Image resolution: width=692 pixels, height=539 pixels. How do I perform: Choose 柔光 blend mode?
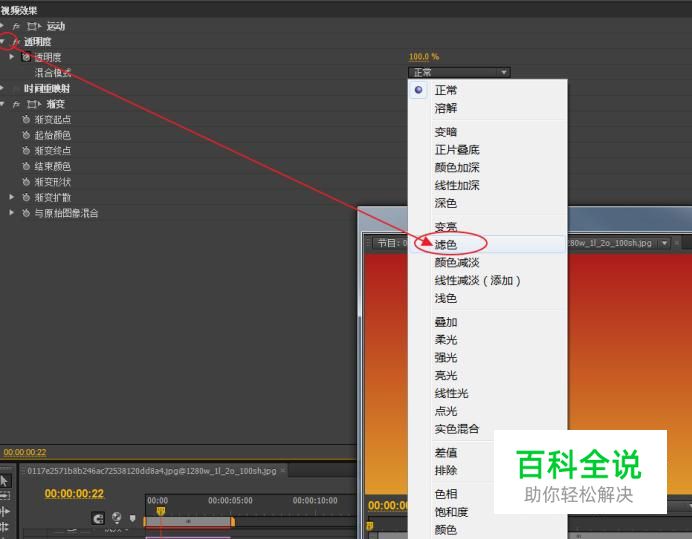pyautogui.click(x=488, y=340)
